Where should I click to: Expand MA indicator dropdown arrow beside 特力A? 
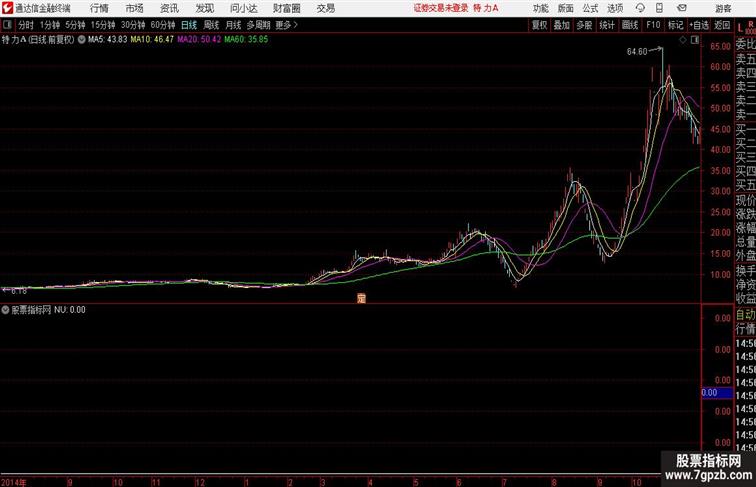81,40
